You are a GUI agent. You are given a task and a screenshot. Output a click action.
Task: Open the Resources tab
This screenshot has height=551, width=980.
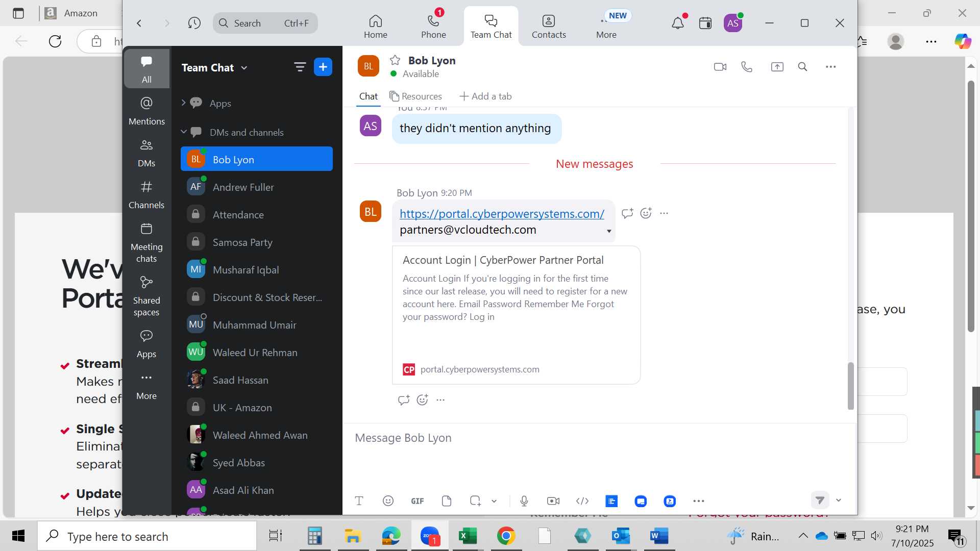415,96
